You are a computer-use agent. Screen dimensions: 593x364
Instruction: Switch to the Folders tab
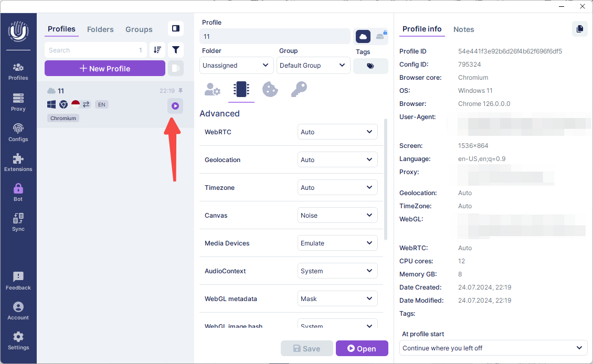click(100, 29)
